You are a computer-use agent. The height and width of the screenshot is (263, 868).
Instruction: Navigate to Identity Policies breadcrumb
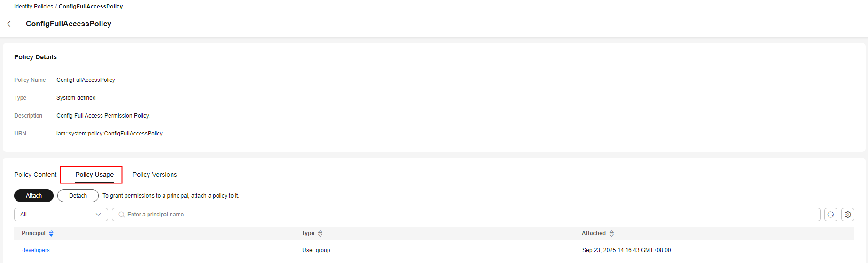[x=33, y=7]
